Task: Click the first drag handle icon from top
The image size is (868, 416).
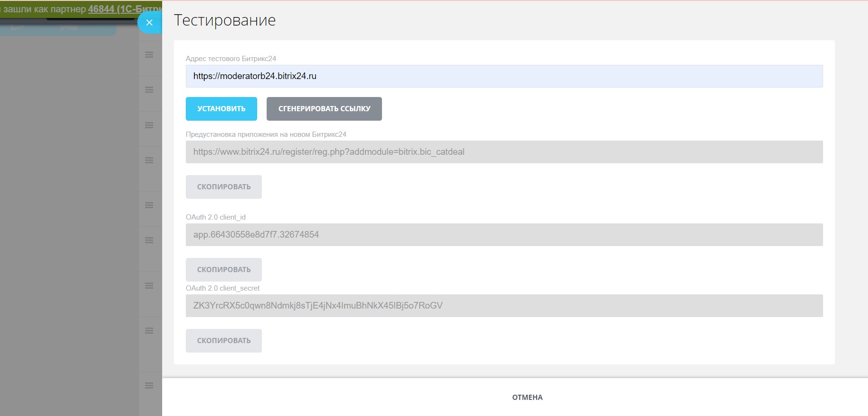Action: 149,55
